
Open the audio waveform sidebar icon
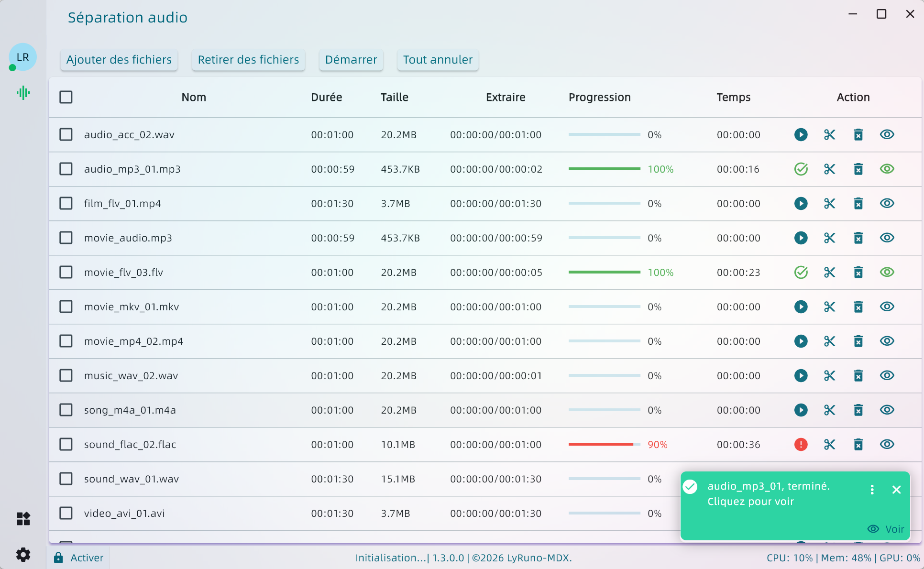coord(23,93)
